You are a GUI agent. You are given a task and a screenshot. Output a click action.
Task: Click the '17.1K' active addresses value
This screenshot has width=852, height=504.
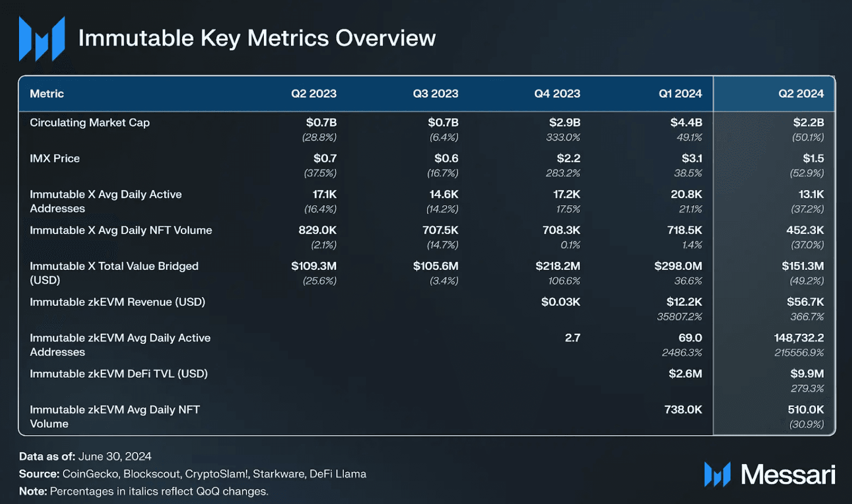pyautogui.click(x=324, y=194)
